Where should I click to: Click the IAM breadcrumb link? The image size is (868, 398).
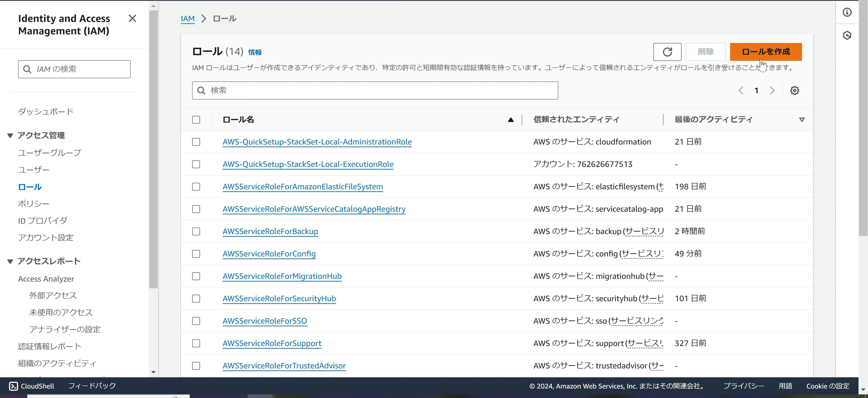pyautogui.click(x=188, y=19)
